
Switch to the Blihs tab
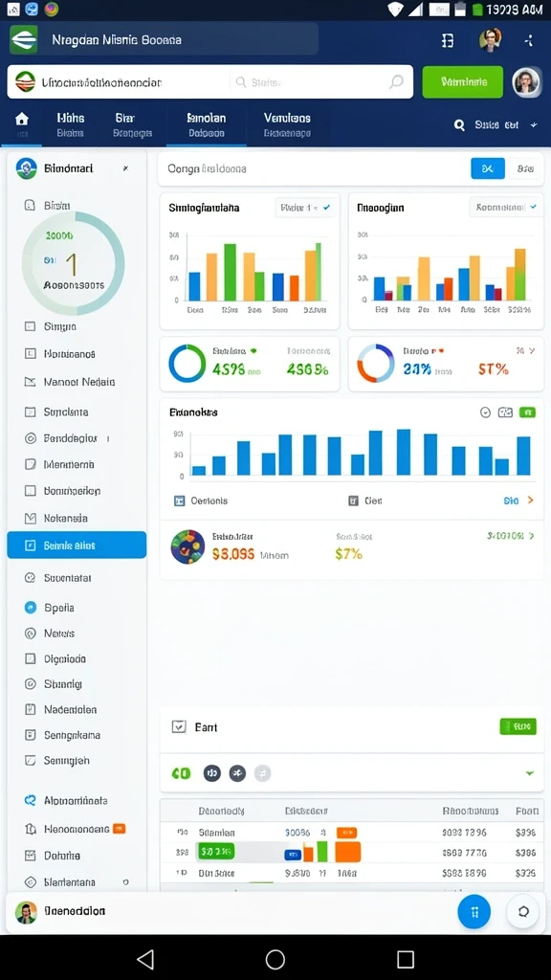coord(70,124)
